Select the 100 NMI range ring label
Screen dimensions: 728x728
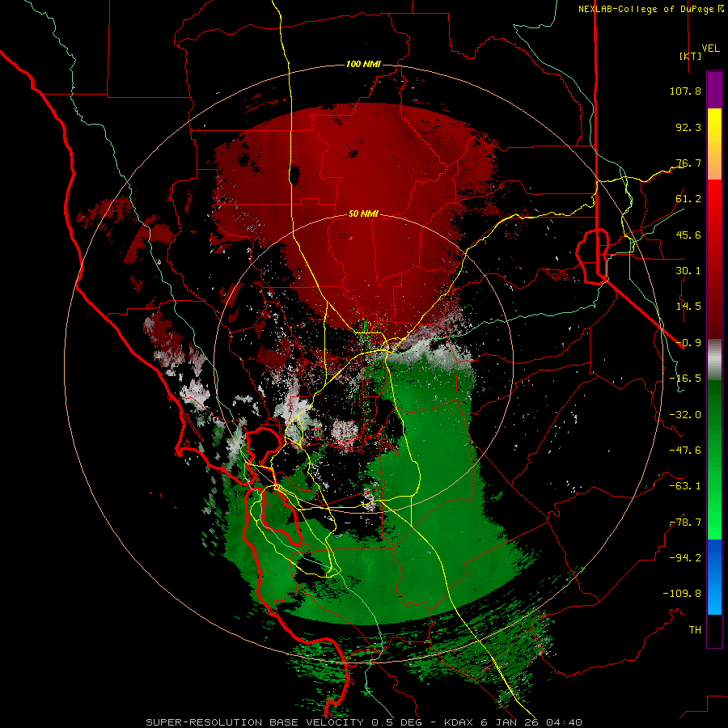[363, 64]
